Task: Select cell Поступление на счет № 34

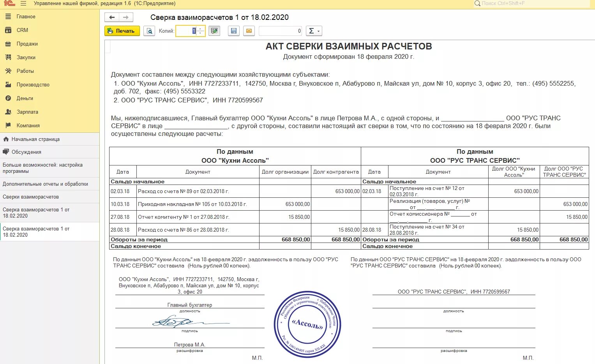Action: 438,230
